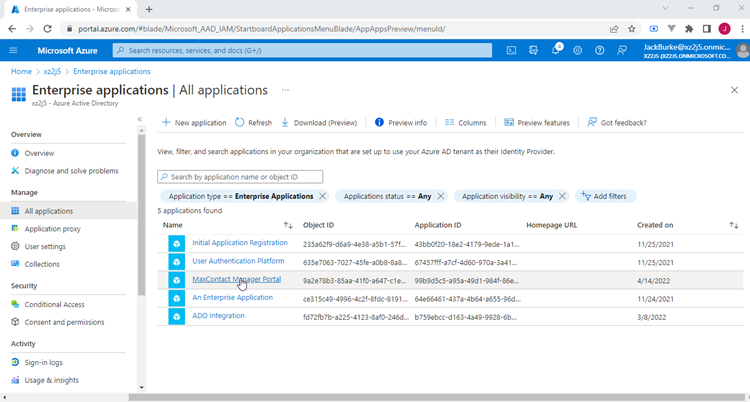The width and height of the screenshot is (750, 402).
Task: Reload the page in the browser
Action: click(47, 29)
